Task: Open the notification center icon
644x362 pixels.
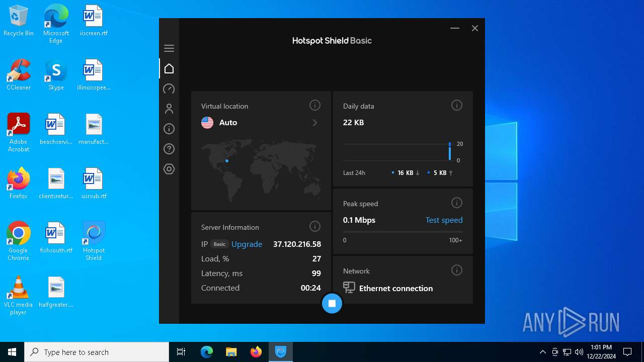Action: click(627, 352)
